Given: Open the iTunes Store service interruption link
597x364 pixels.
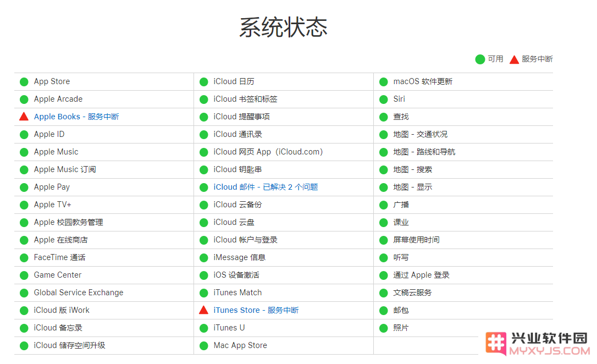Looking at the screenshot, I should 256,310.
